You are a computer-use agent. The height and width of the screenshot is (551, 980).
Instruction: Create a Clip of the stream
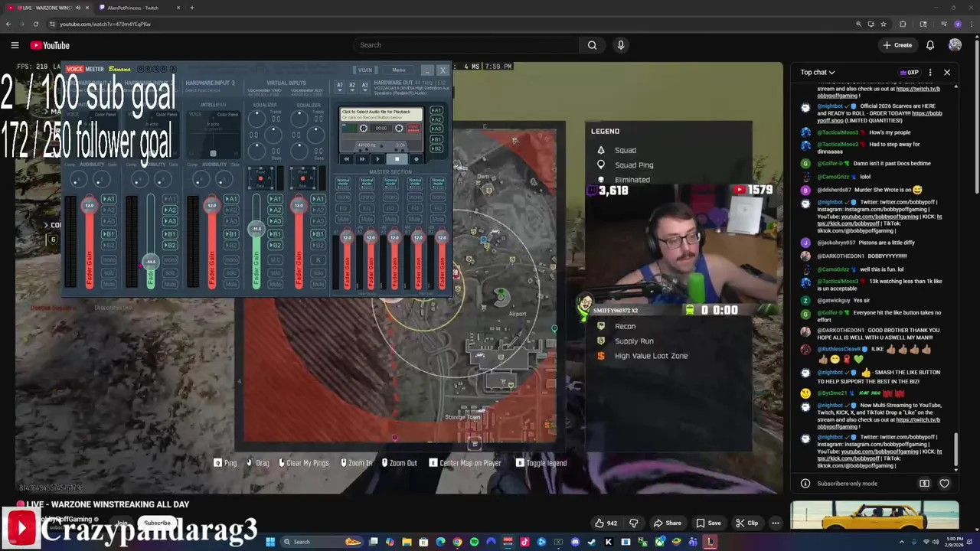pos(746,523)
